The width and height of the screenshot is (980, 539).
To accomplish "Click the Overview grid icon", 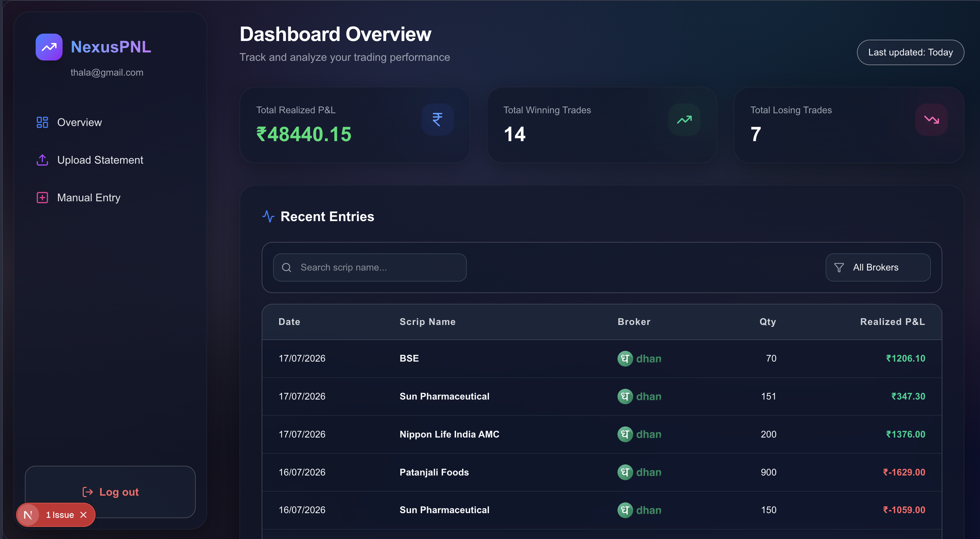I will pyautogui.click(x=42, y=122).
